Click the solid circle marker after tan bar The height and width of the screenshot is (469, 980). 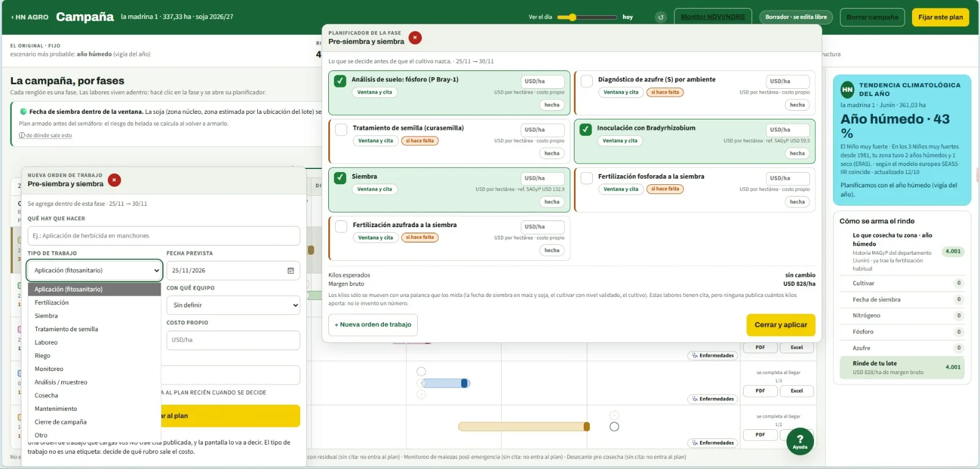tap(614, 427)
